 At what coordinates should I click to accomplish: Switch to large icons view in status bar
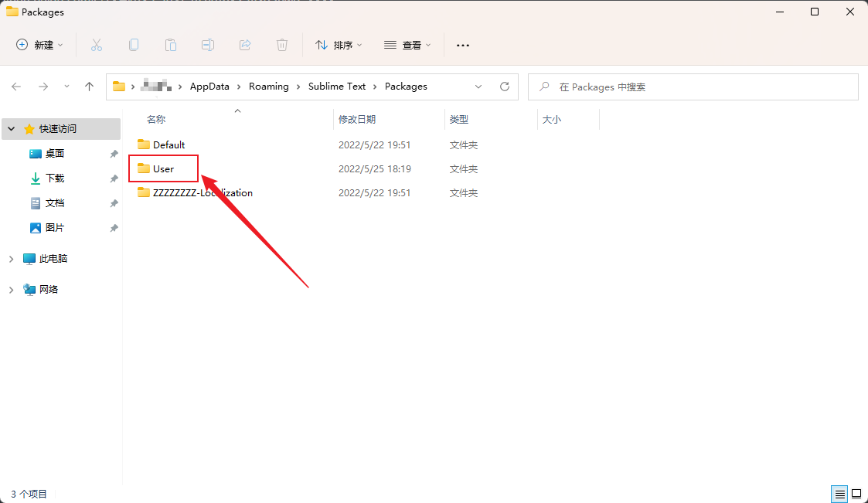[856, 494]
